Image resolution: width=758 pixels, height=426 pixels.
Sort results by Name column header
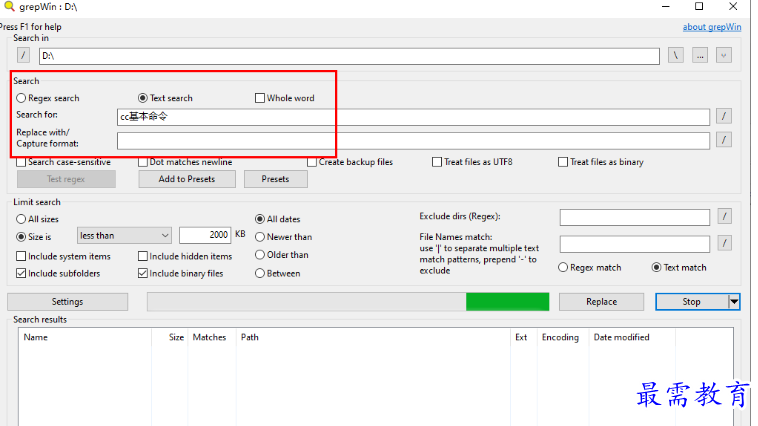(x=85, y=337)
